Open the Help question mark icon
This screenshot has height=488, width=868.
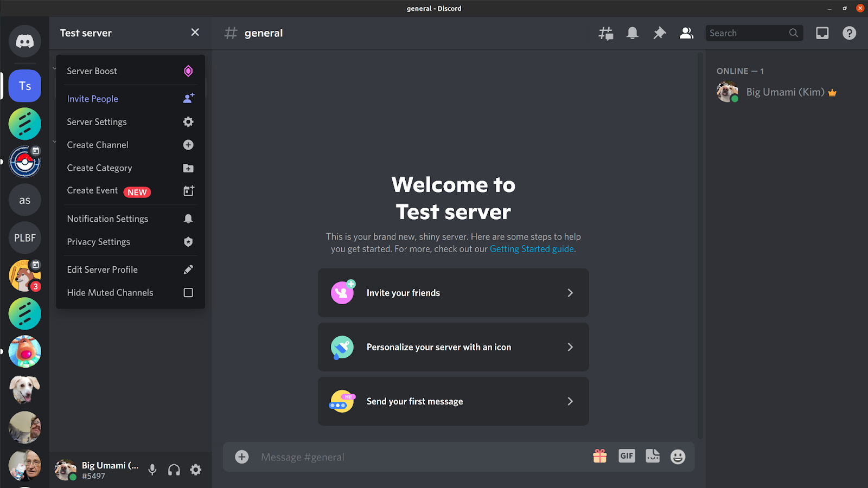(849, 33)
